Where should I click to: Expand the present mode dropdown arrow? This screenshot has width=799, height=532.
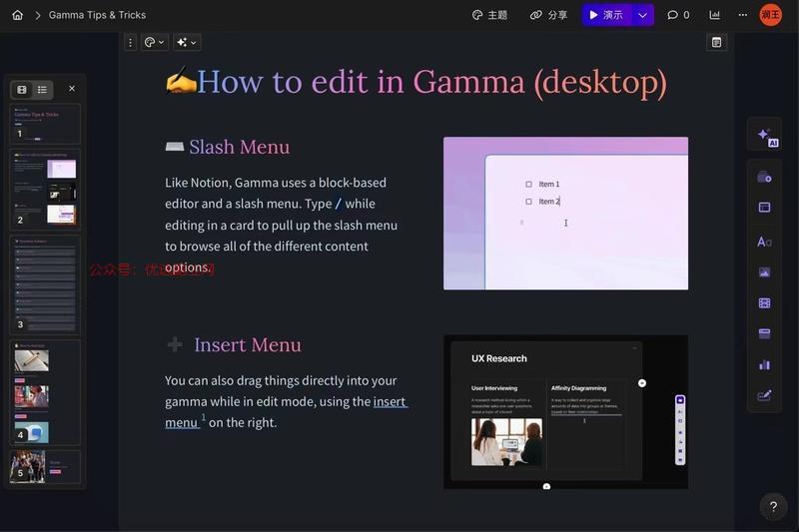click(x=642, y=15)
